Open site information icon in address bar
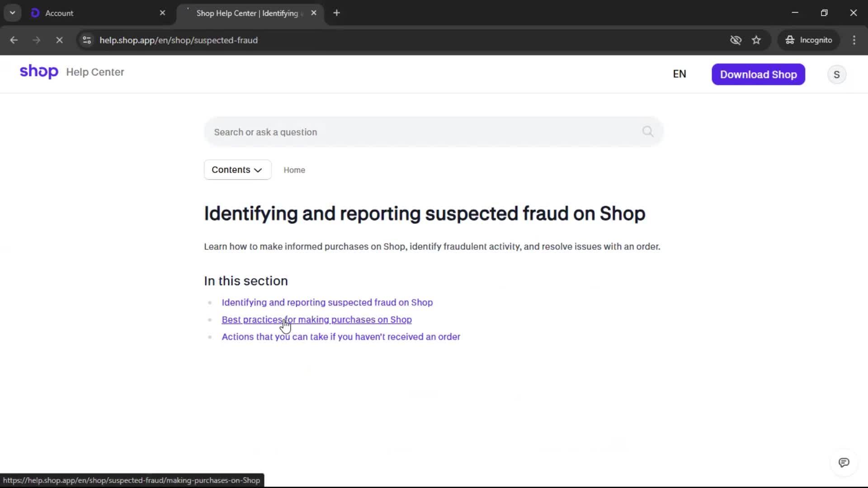The height and width of the screenshot is (488, 868). coord(87,40)
